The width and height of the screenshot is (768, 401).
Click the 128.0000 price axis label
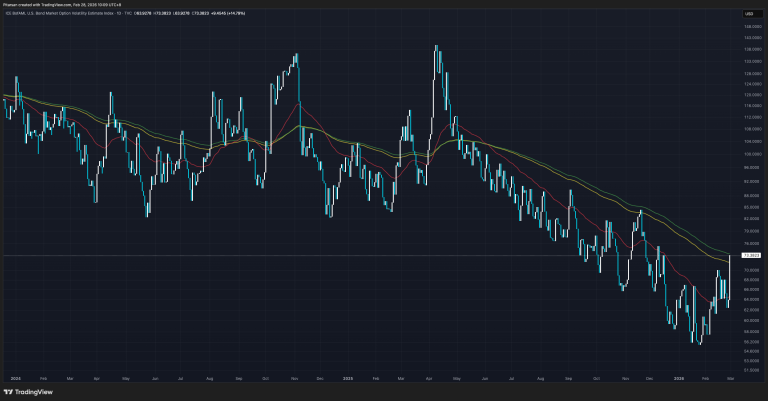coord(752,73)
